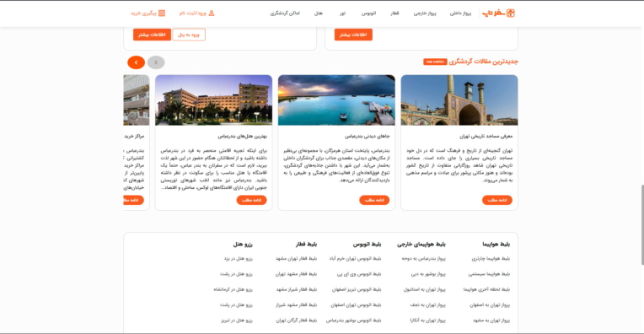
Task: Click the page vertical scrollbar thumb
Action: (x=642, y=224)
